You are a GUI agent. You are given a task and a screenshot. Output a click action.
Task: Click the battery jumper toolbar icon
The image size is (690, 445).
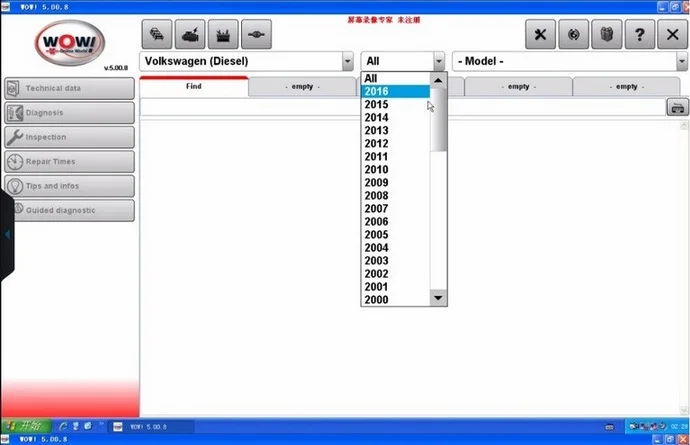[223, 34]
